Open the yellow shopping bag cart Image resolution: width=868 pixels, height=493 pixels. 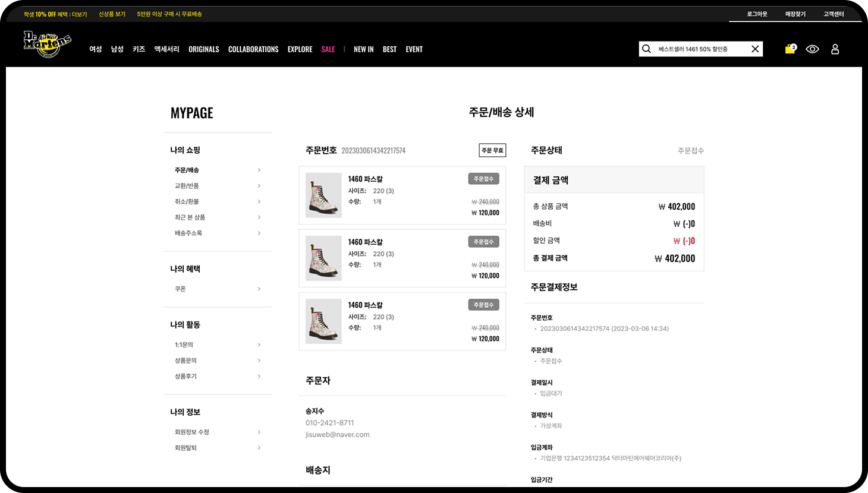790,49
